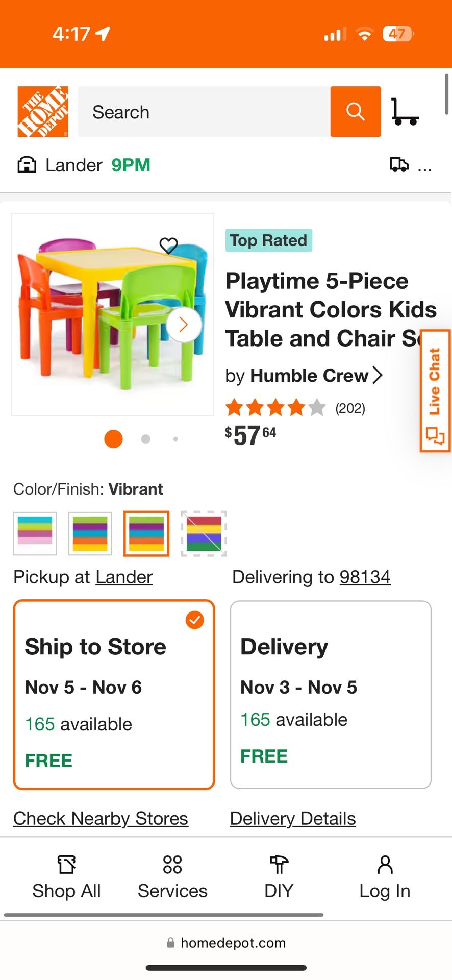Tap the Search input field

[204, 111]
